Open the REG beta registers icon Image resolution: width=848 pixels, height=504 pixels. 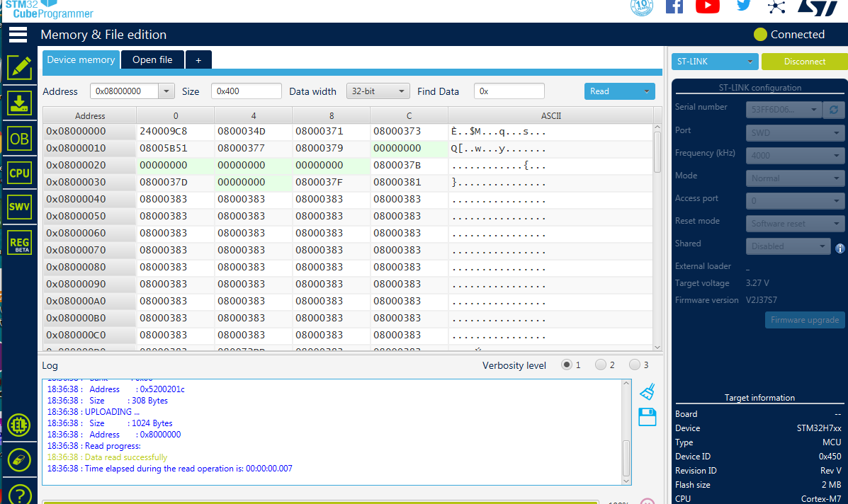[19, 243]
